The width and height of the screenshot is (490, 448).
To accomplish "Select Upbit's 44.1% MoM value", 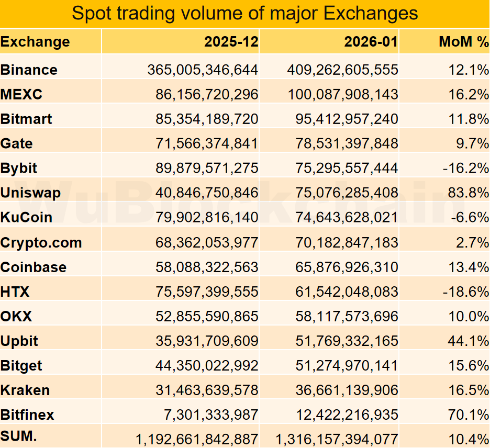I will [x=469, y=341].
